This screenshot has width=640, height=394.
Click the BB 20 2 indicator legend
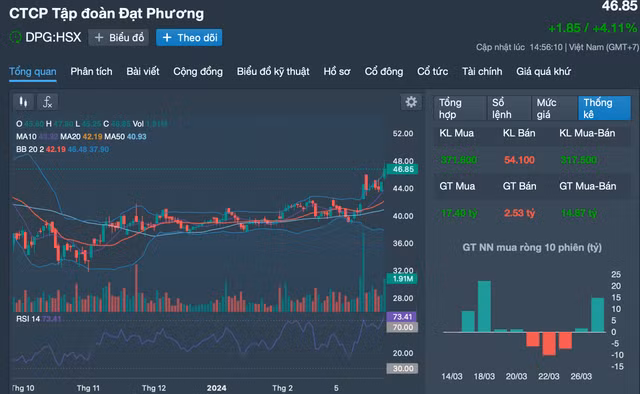pos(62,149)
